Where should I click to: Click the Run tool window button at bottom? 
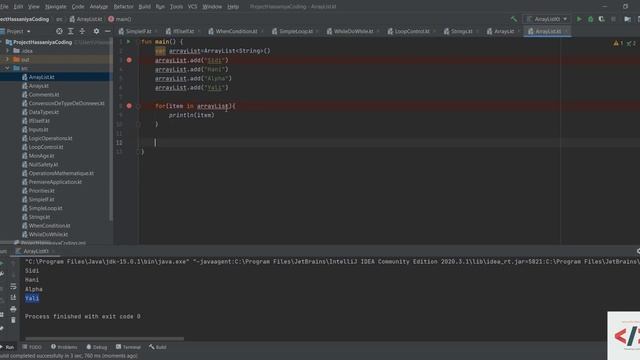click(x=7, y=347)
